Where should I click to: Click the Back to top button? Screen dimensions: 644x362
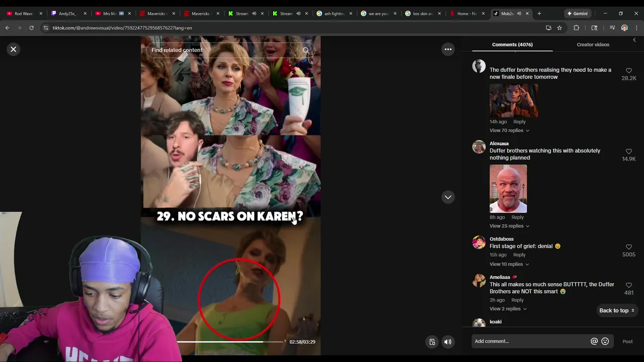(616, 311)
